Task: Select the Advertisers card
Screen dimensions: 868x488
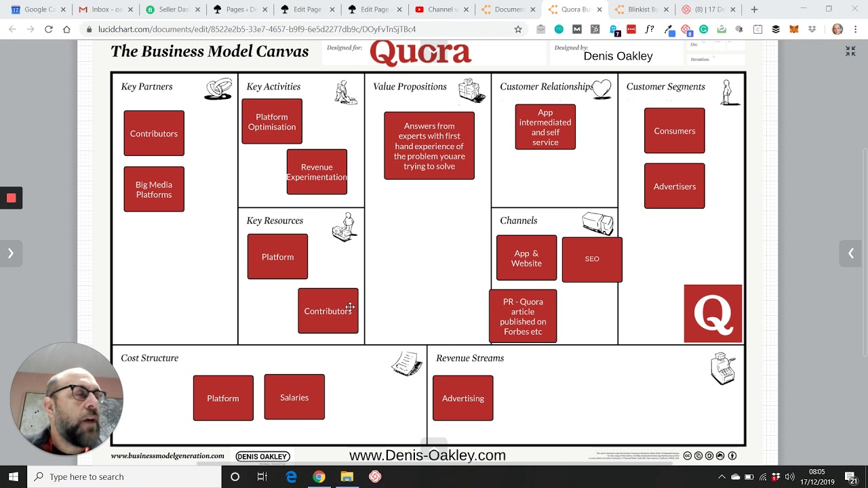Action: coord(675,186)
